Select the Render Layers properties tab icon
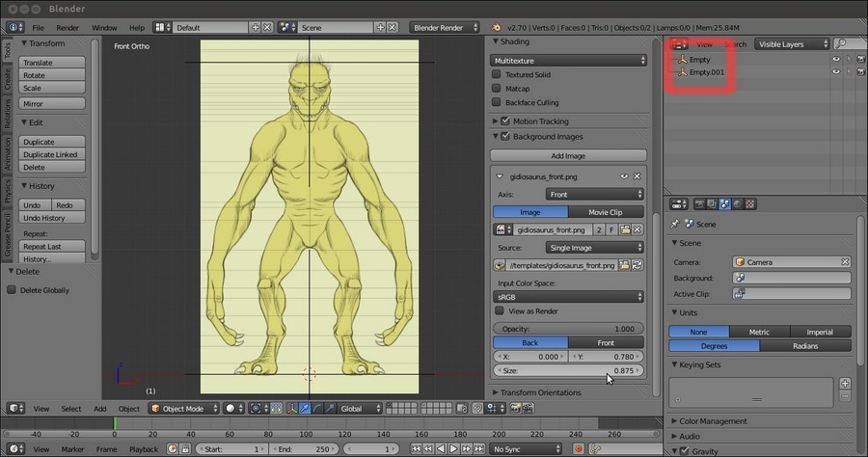This screenshot has height=457, width=868. pyautogui.click(x=712, y=204)
